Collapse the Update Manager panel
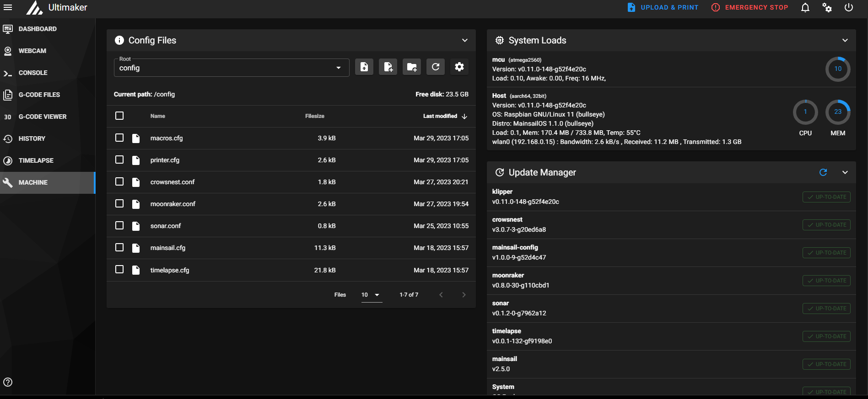This screenshot has width=868, height=399. pyautogui.click(x=845, y=172)
